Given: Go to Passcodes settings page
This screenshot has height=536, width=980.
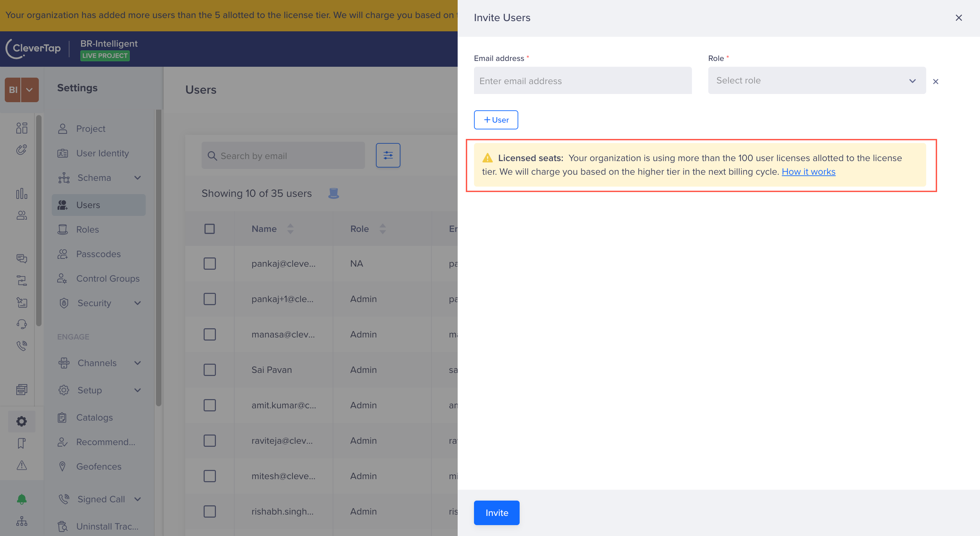Looking at the screenshot, I should (98, 254).
